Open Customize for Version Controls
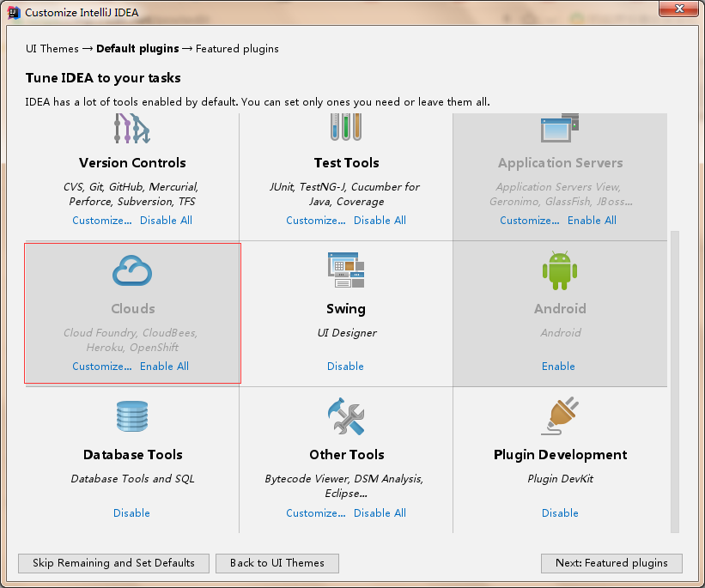Image resolution: width=705 pixels, height=588 pixels. [102, 221]
